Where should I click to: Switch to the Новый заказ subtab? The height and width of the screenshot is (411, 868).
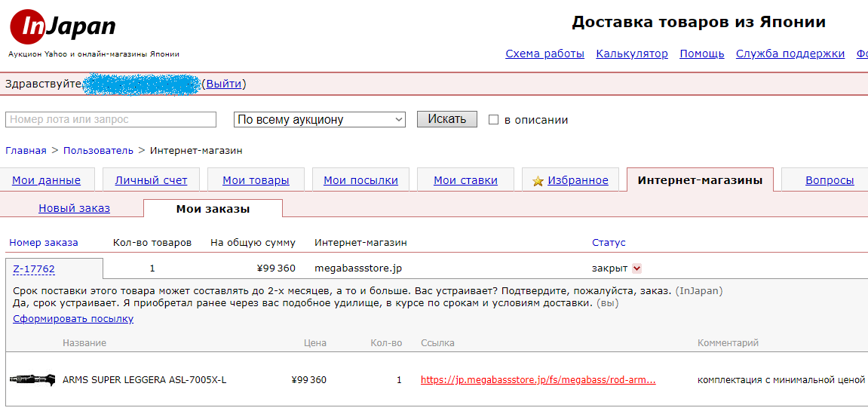74,208
